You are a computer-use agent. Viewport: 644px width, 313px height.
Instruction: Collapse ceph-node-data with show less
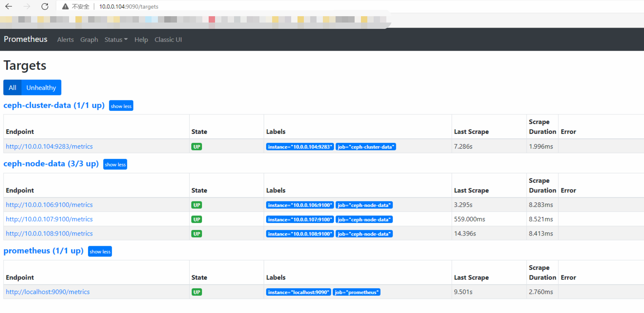coord(115,164)
